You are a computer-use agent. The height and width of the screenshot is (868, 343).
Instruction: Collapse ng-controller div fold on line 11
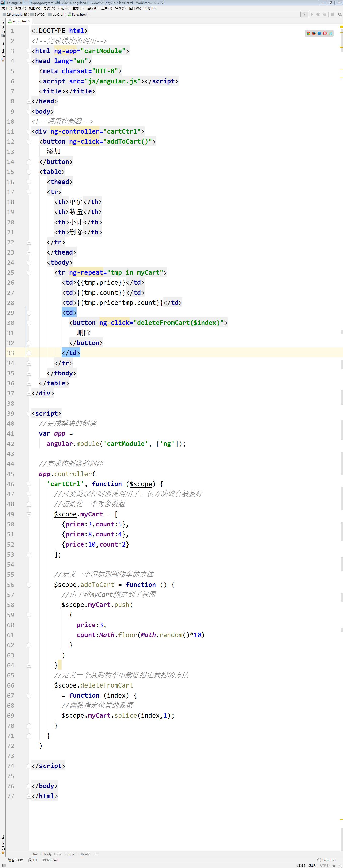[29, 132]
